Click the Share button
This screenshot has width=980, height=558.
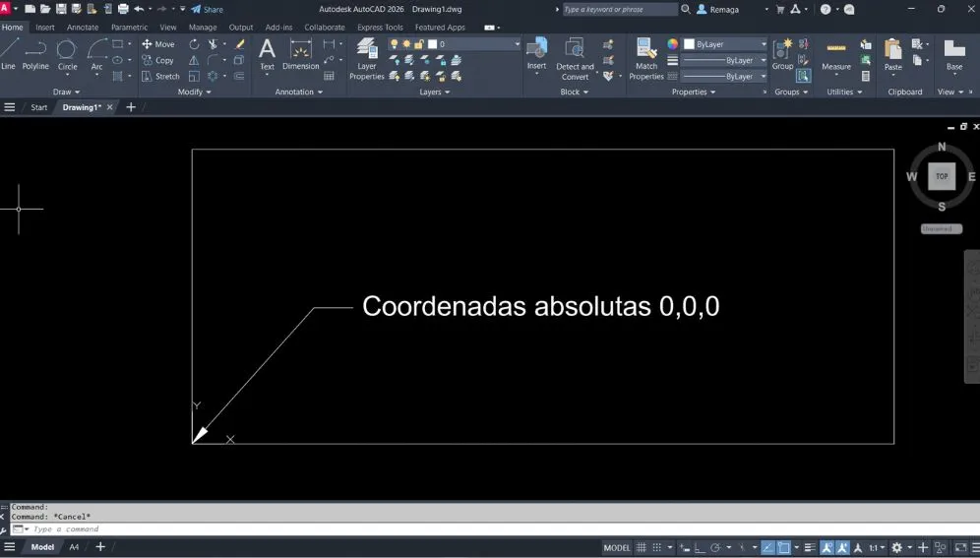(x=207, y=10)
